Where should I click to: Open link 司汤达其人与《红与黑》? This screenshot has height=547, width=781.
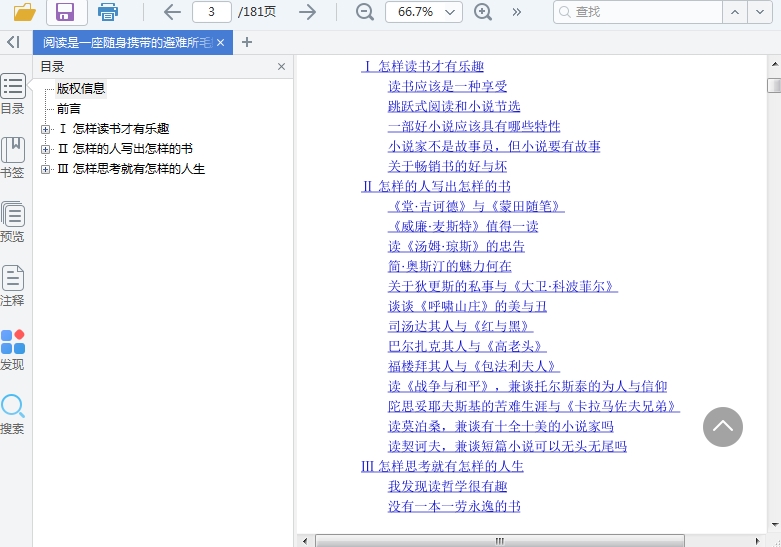(461, 326)
